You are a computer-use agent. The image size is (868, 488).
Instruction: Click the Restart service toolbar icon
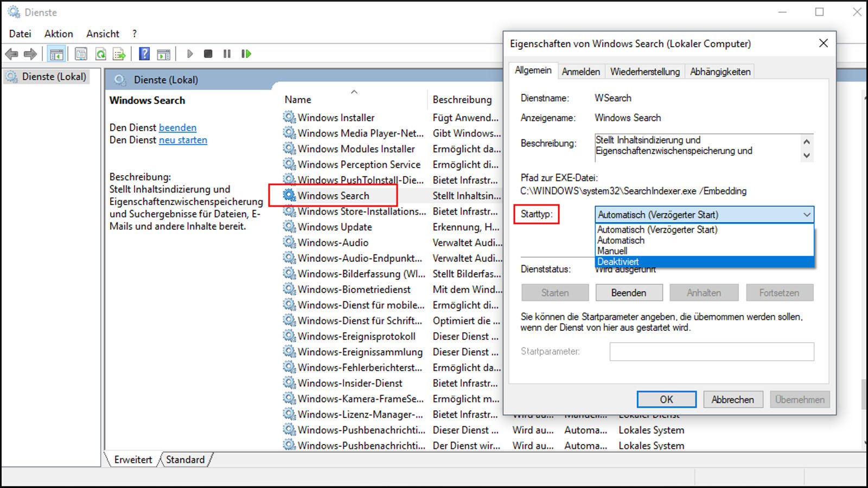(x=246, y=54)
